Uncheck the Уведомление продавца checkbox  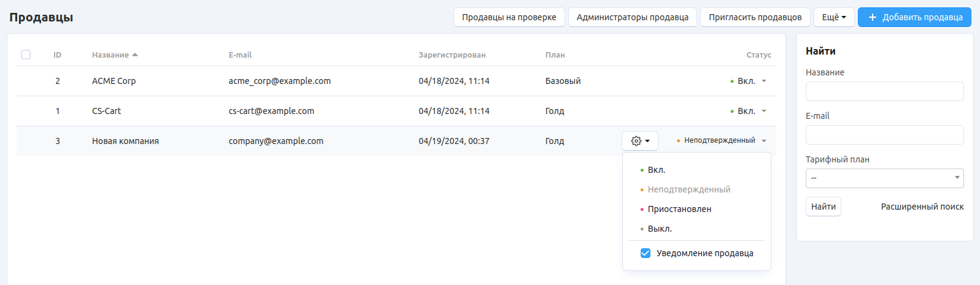tap(646, 253)
